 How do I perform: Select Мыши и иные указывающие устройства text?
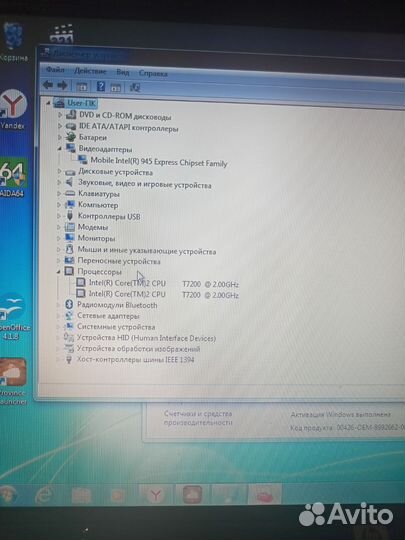pos(147,251)
